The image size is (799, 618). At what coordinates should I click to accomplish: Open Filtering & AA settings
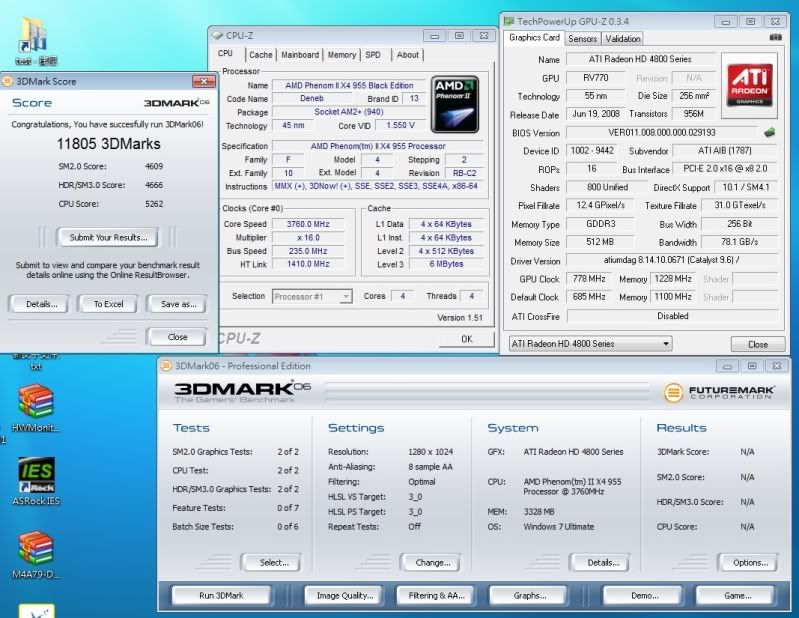coord(436,596)
